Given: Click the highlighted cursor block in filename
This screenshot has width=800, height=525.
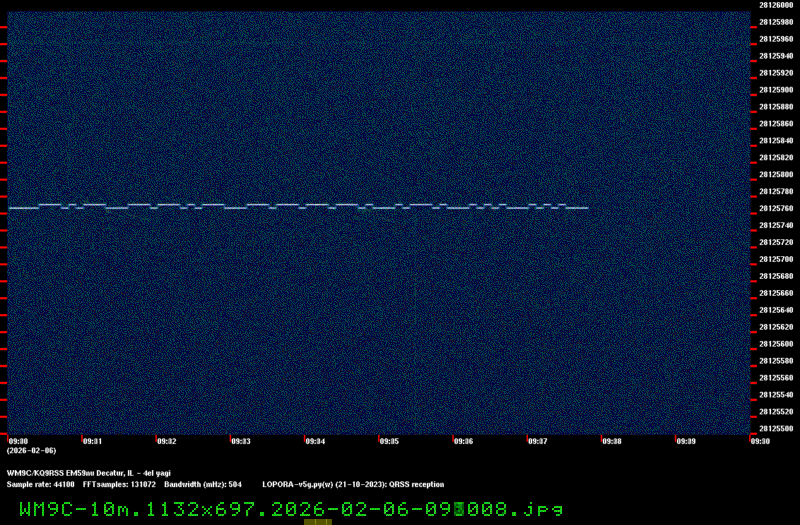Looking at the screenshot, I should pos(459,508).
